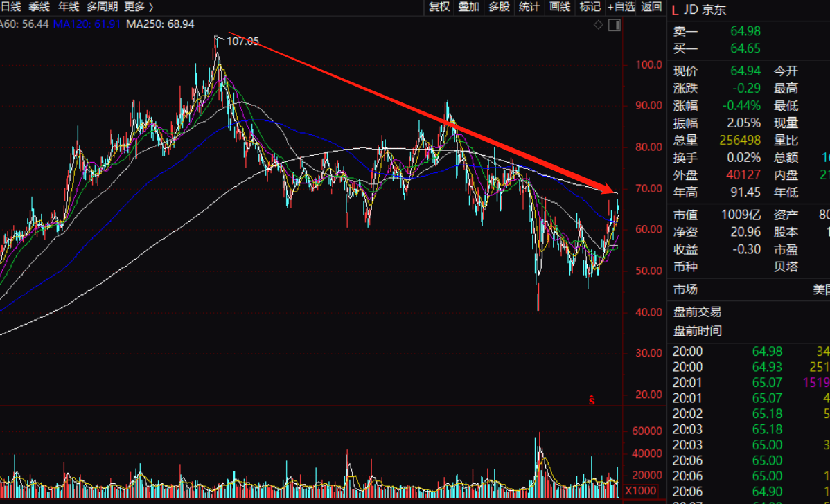
Task: Click the MA120 indicator label
Action: [x=87, y=24]
